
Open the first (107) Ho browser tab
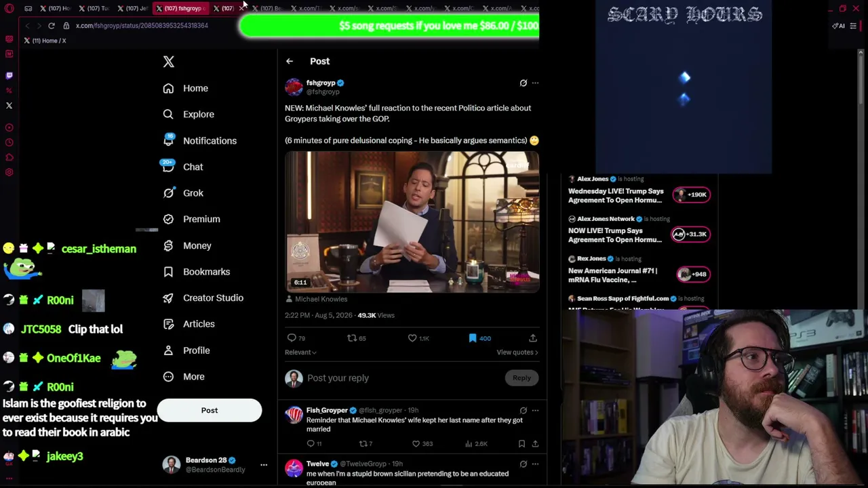click(x=55, y=8)
